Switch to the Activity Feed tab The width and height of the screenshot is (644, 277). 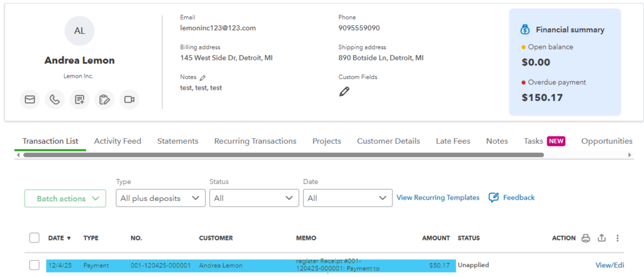[x=118, y=141]
